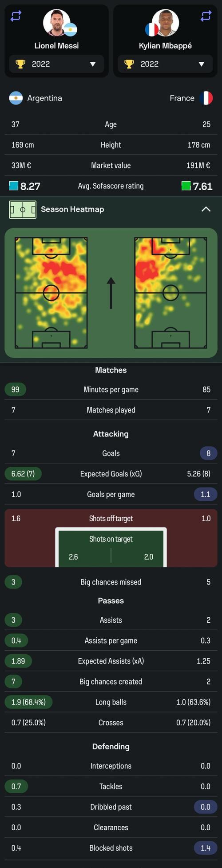Tap the trophy icon in Mbappé's selector
The image size is (222, 868).
(x=129, y=64)
